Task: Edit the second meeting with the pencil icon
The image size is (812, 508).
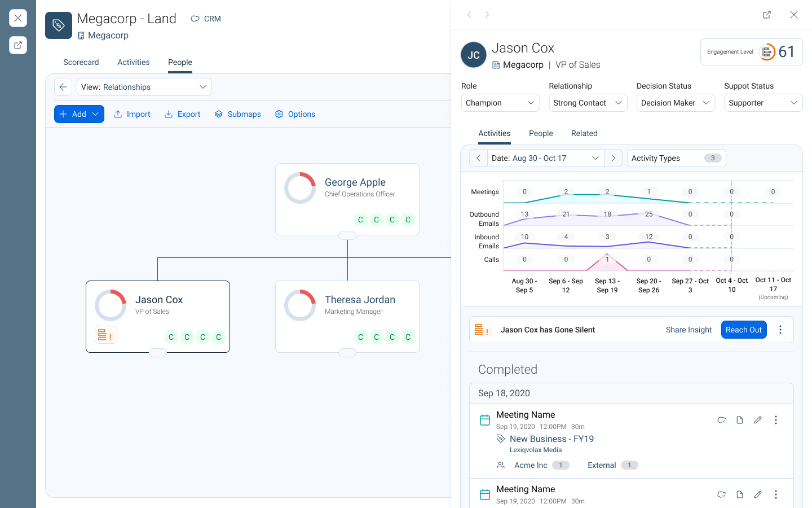Action: 758,494
